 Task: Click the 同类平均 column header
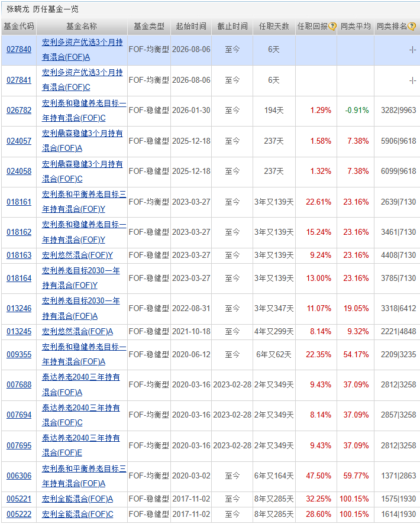click(356, 27)
